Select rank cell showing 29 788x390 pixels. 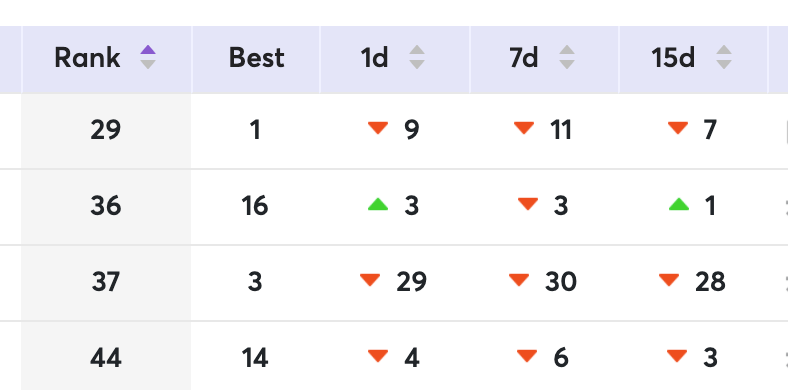click(x=106, y=131)
